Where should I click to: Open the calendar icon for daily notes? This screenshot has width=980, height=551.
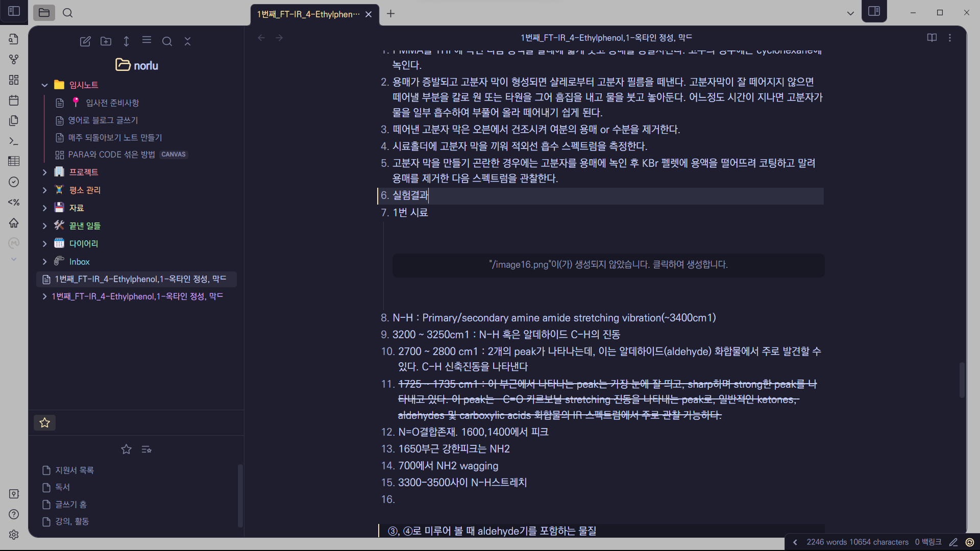pyautogui.click(x=14, y=101)
